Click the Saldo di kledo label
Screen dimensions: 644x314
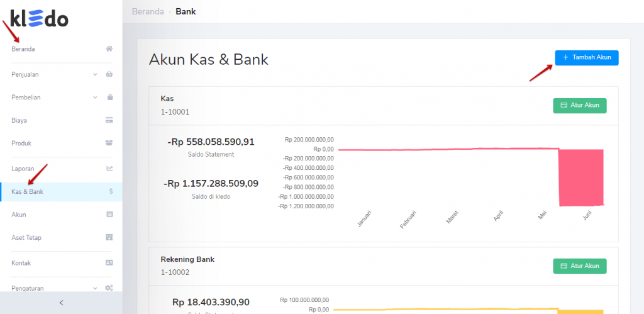(x=211, y=196)
